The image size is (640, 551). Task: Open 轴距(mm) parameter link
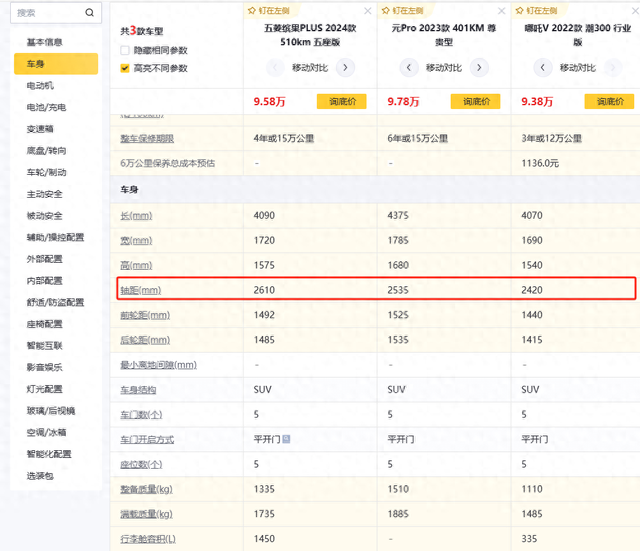[x=141, y=290]
